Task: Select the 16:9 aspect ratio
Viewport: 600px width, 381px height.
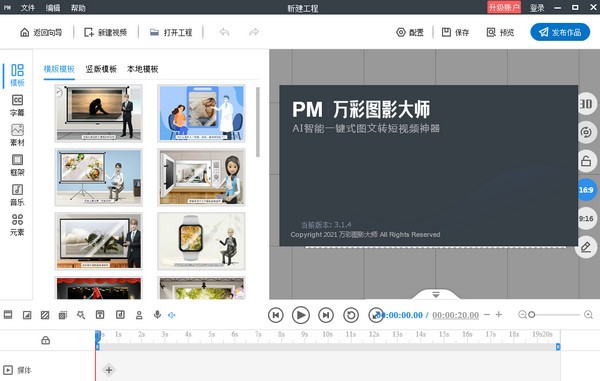Action: pos(586,190)
